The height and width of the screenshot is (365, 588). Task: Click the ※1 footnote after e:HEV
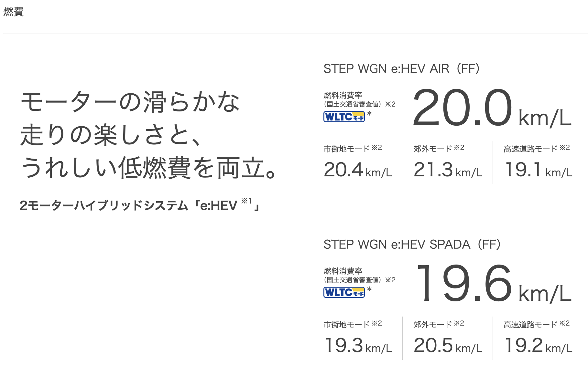point(246,201)
